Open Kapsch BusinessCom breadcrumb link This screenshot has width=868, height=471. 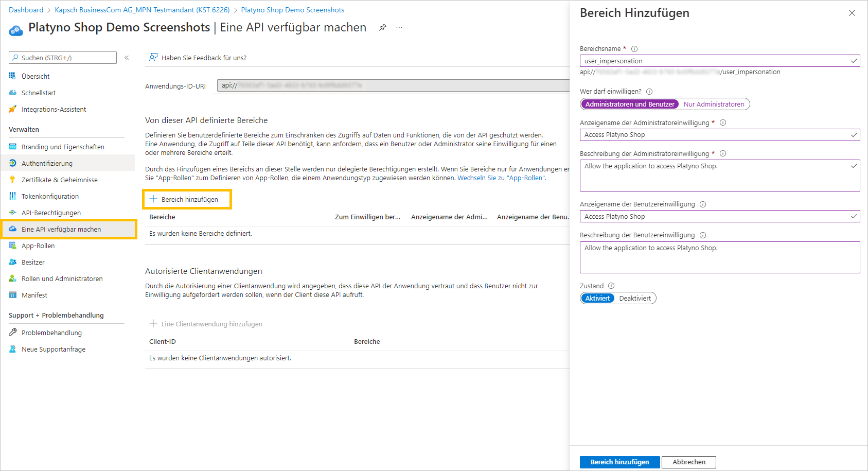pyautogui.click(x=142, y=10)
